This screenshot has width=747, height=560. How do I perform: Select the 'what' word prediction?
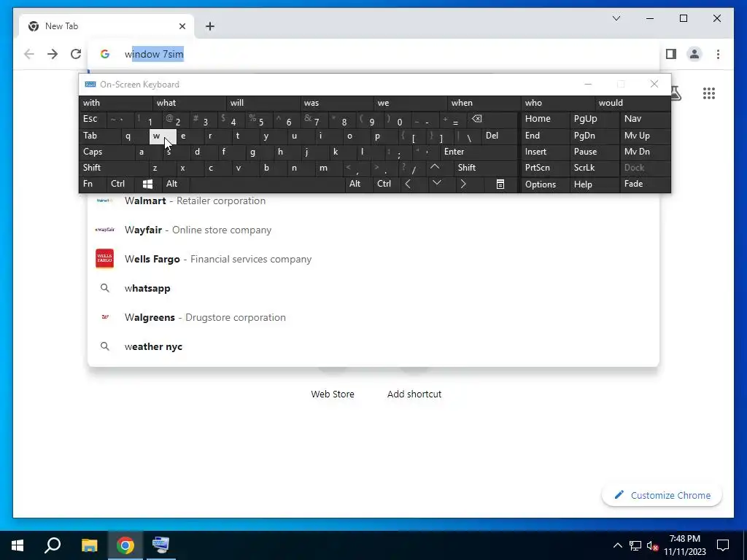[x=189, y=103]
